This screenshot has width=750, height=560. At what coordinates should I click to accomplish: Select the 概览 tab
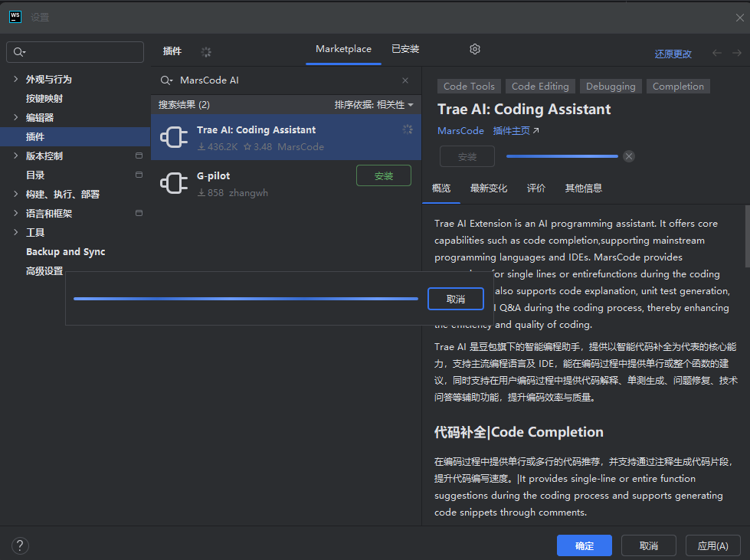[441, 188]
